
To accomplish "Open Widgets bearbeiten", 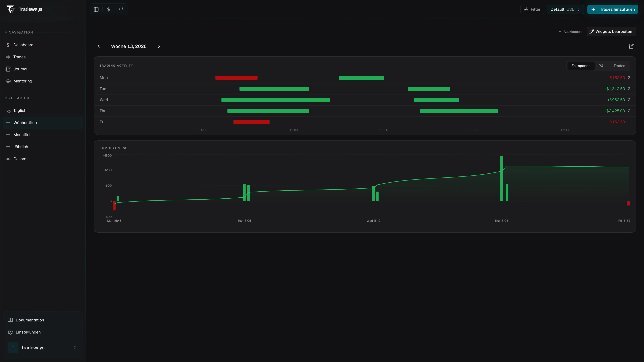I will (611, 31).
